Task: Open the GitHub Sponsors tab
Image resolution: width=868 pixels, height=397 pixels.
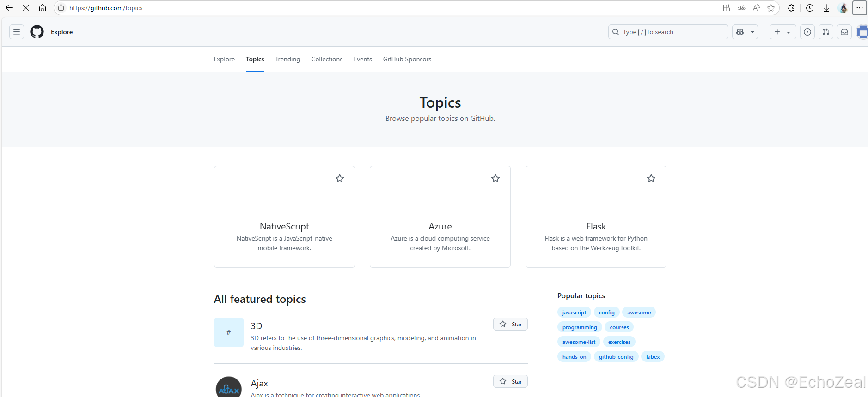Action: [x=407, y=59]
